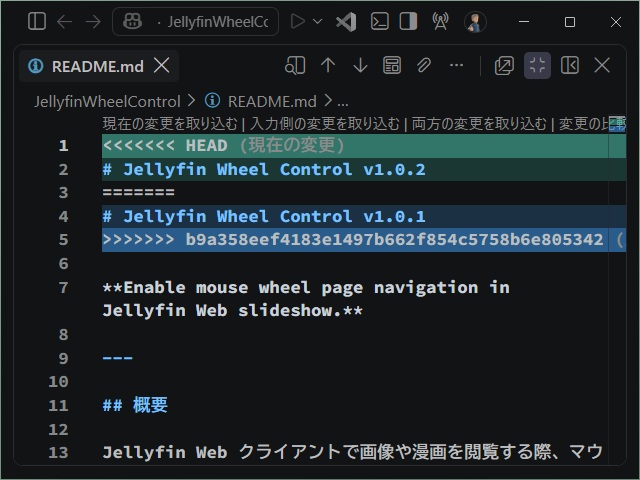Close the README.md tab
Image resolution: width=640 pixels, height=480 pixels.
(162, 65)
